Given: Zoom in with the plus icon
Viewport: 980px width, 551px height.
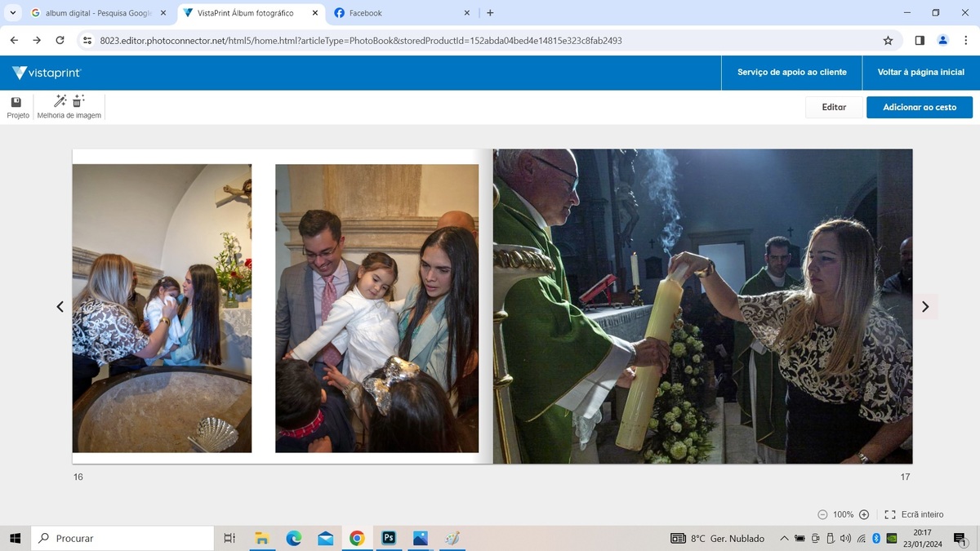Looking at the screenshot, I should [x=864, y=515].
